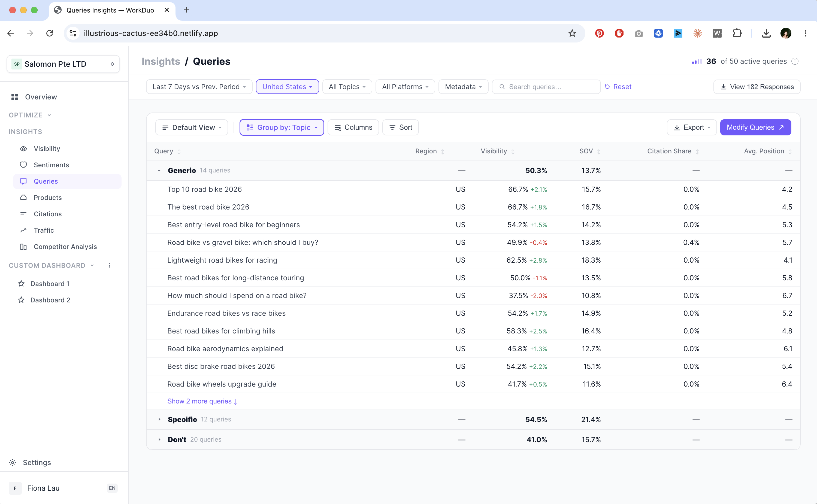Sort by the Visibility column header
Image resolution: width=817 pixels, height=504 pixels.
(x=497, y=151)
